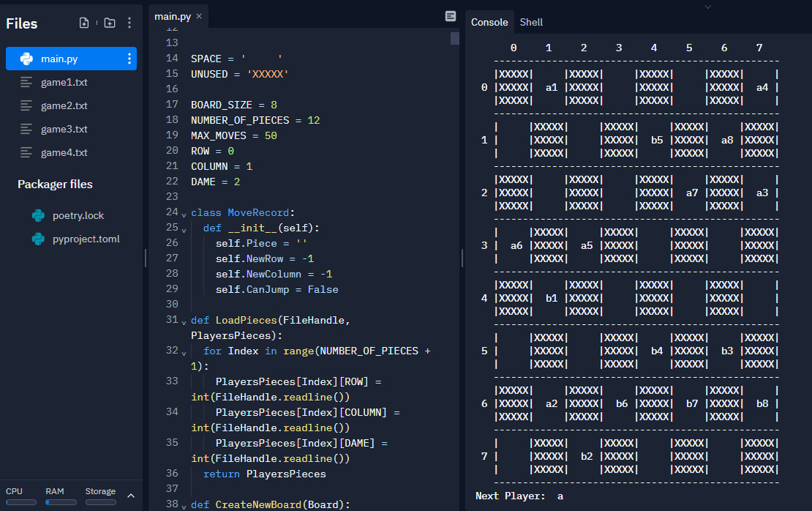812x511 pixels.
Task: Open game3.txt from the file list
Action: point(64,129)
